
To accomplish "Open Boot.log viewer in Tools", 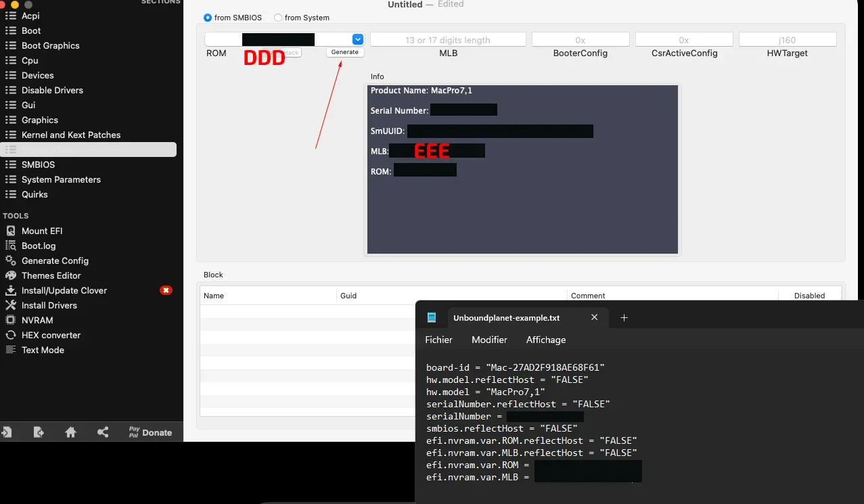I will (39, 246).
